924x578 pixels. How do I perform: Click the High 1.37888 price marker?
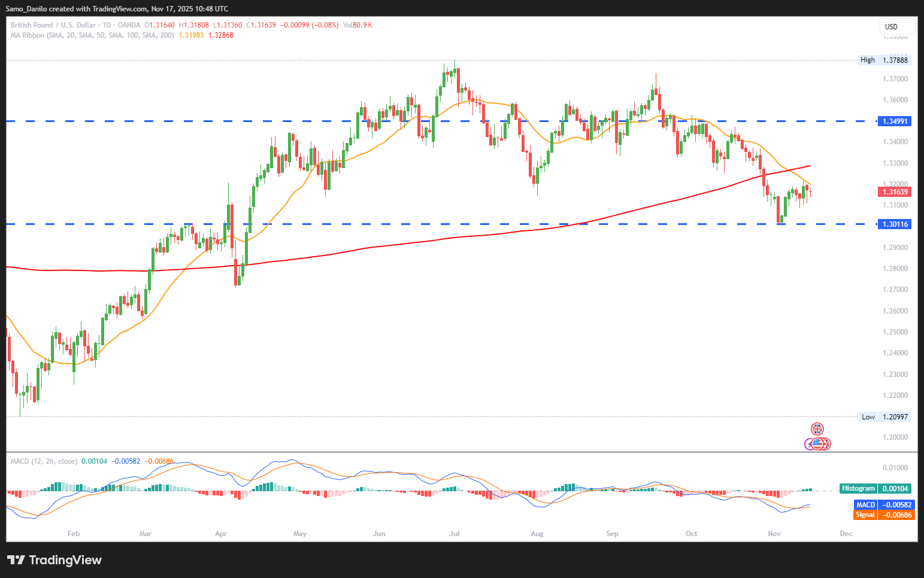[x=884, y=60]
